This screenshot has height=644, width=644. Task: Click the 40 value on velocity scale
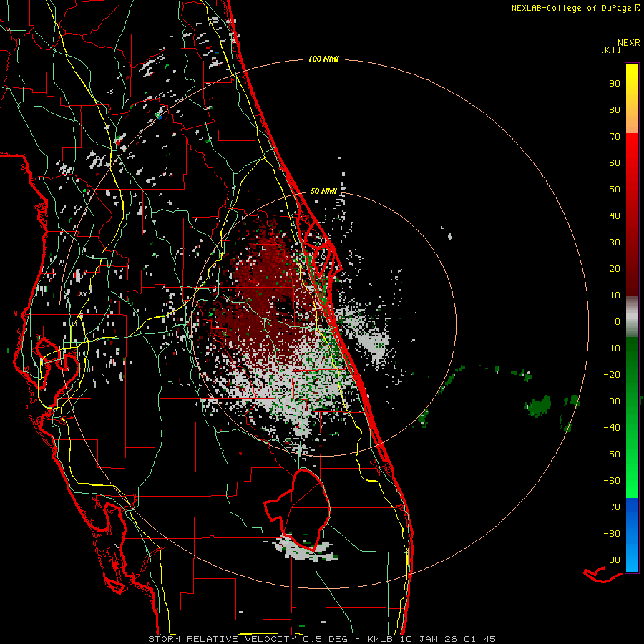click(615, 216)
